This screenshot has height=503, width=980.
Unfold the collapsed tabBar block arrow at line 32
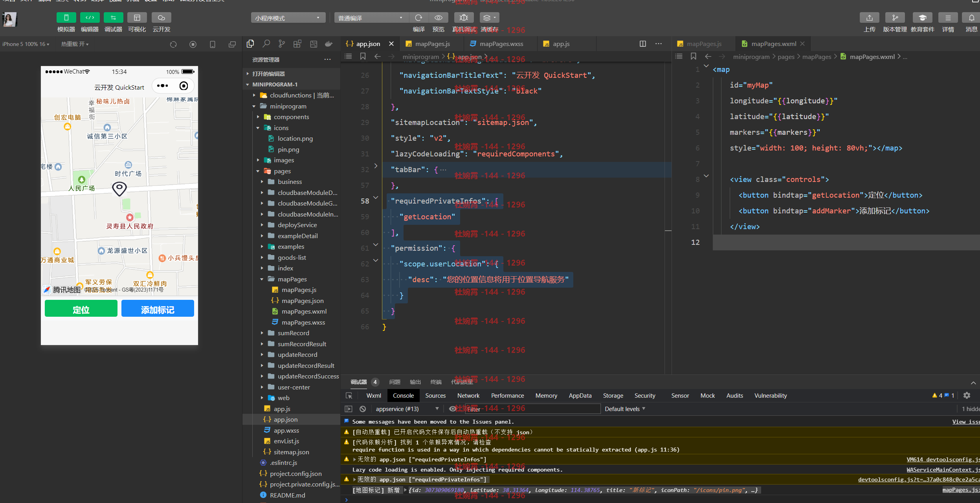click(x=376, y=166)
